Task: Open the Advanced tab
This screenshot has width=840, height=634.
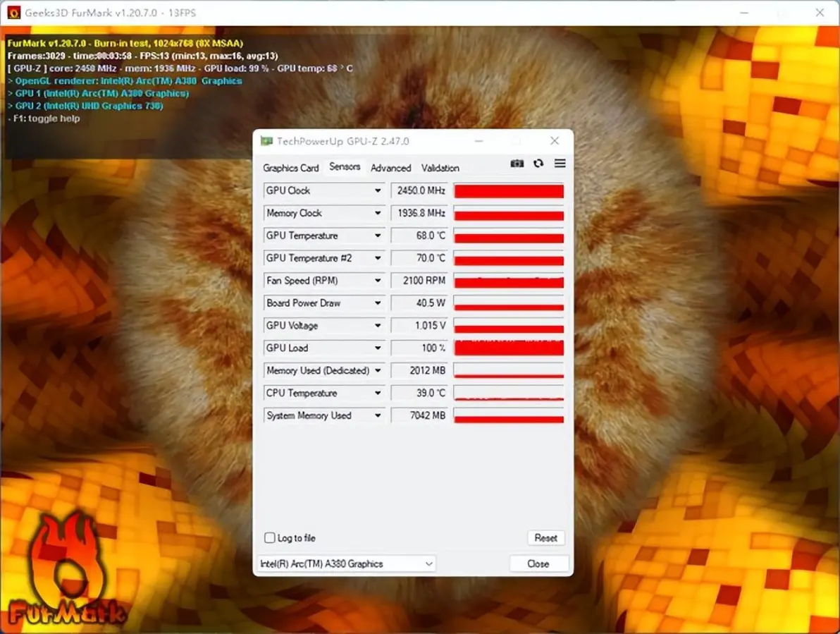Action: [x=390, y=168]
